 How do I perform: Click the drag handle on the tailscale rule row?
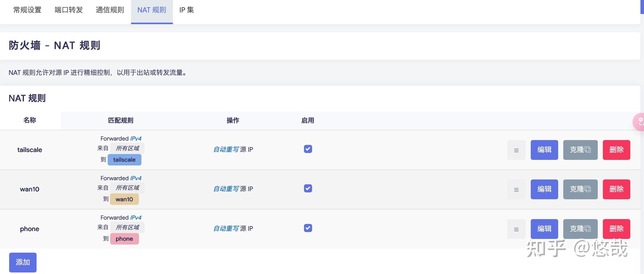click(516, 150)
